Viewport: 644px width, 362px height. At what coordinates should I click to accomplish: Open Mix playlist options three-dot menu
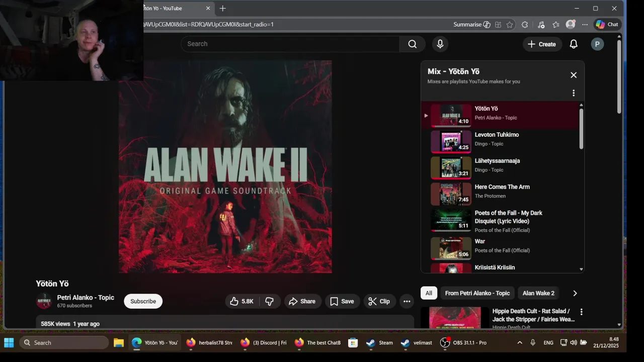tap(574, 93)
